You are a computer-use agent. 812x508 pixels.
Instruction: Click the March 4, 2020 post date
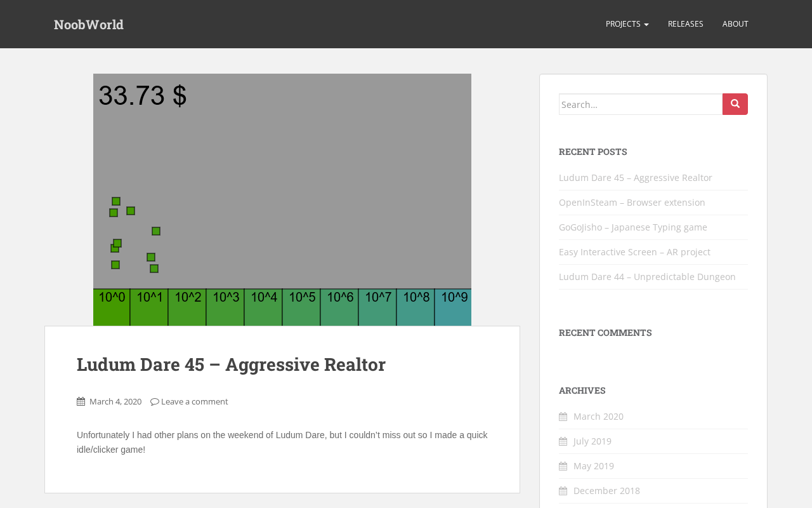coord(115,401)
